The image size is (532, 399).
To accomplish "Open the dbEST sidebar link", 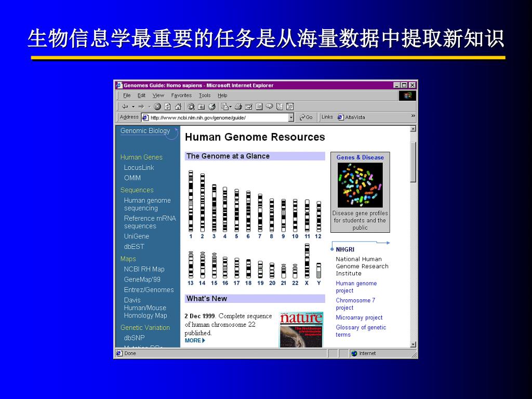I will pos(134,247).
